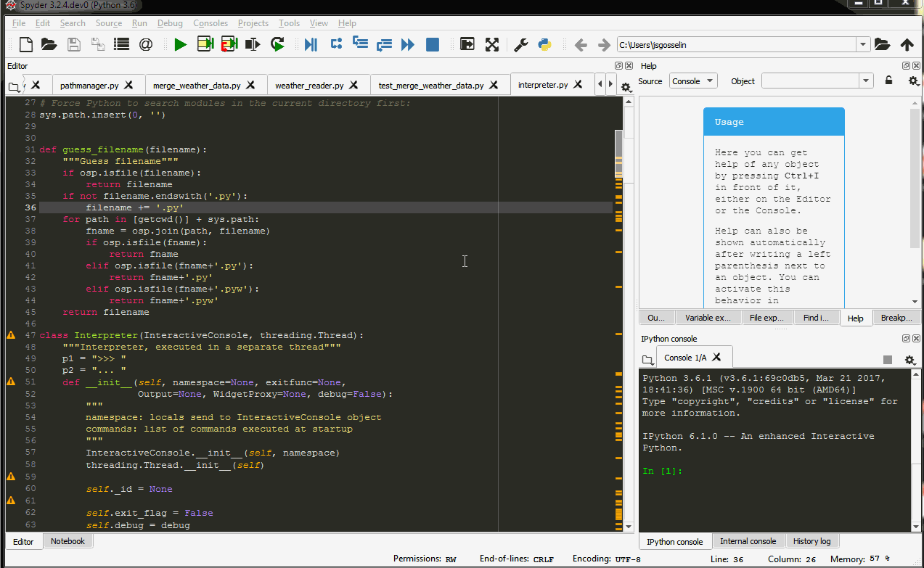Open the Debug menu
This screenshot has width=924, height=568.
(x=170, y=23)
